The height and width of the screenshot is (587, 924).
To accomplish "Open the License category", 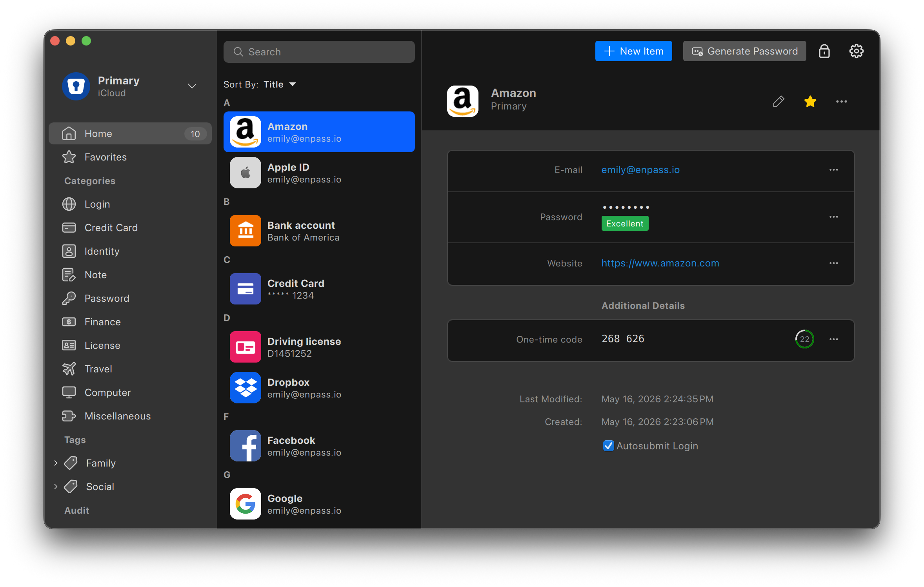I will [130, 345].
